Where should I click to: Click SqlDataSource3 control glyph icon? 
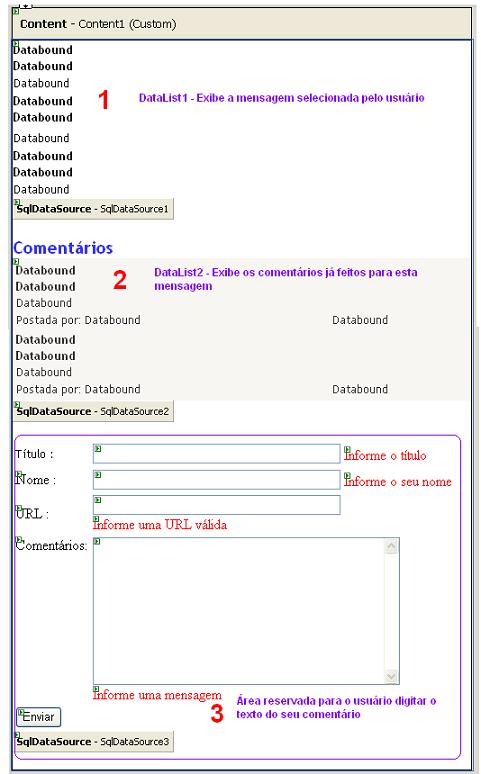[17, 735]
